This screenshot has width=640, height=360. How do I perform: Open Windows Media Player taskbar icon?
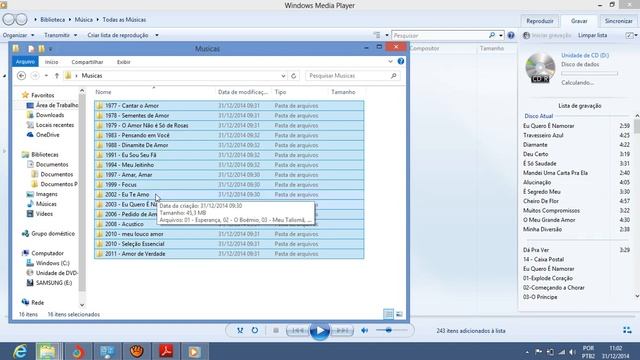[x=194, y=351]
